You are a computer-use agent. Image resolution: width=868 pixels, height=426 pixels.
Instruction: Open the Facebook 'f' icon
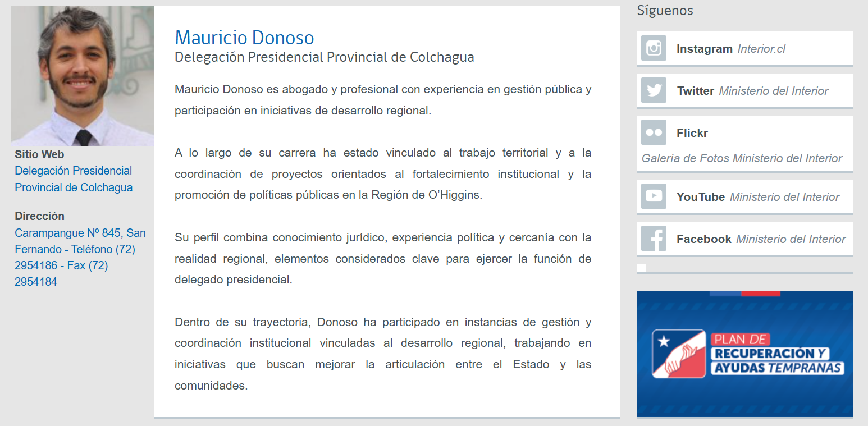point(654,239)
